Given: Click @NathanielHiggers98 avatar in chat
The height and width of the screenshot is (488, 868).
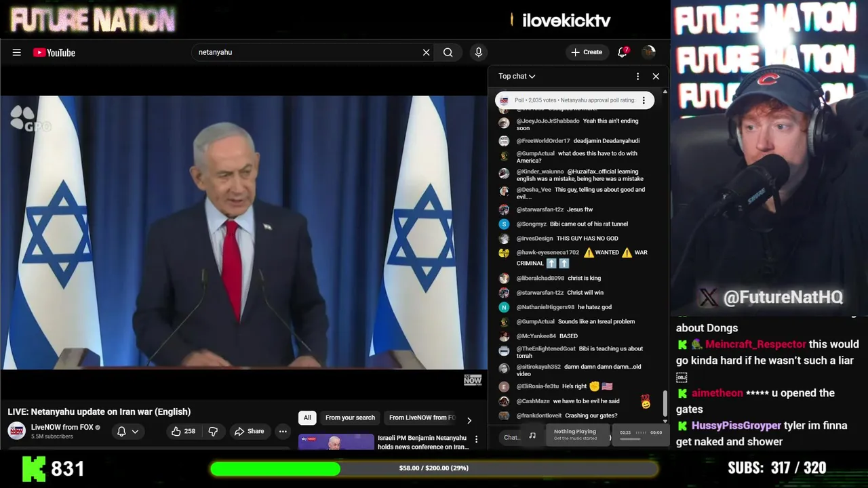Looking at the screenshot, I should (504, 307).
